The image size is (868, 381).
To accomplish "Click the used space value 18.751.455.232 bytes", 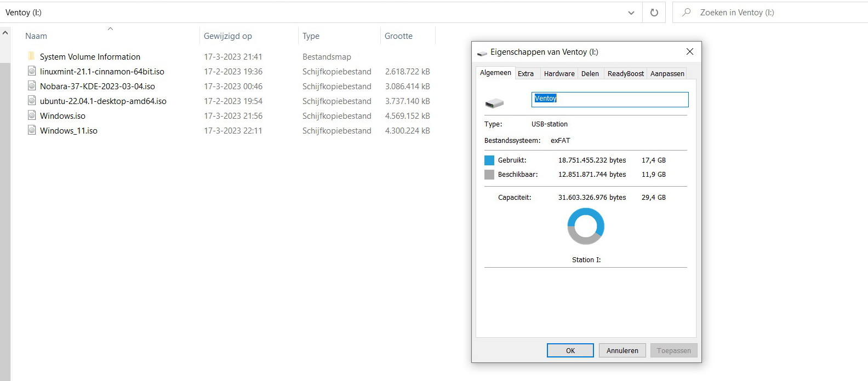I will (x=592, y=160).
